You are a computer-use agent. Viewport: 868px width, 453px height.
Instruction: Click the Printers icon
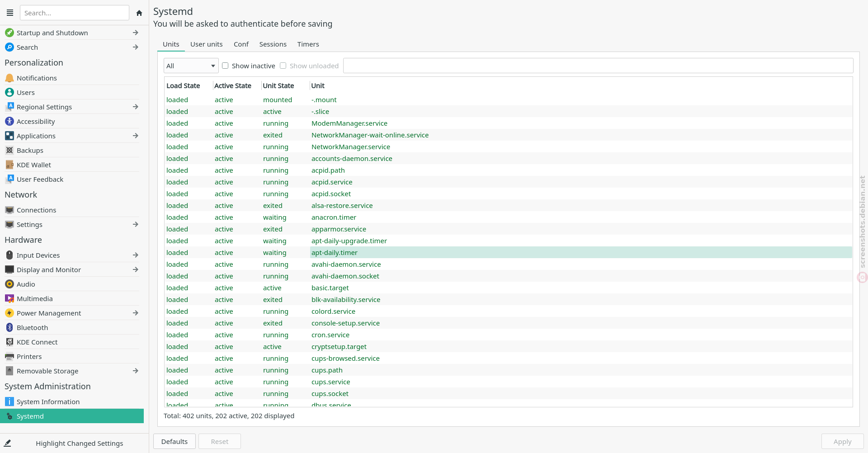pyautogui.click(x=9, y=356)
